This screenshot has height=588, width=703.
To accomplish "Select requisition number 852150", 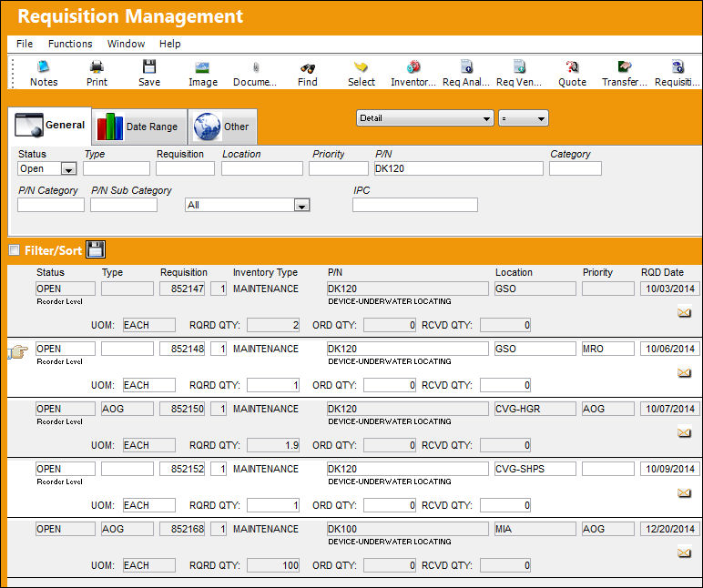I will (182, 409).
